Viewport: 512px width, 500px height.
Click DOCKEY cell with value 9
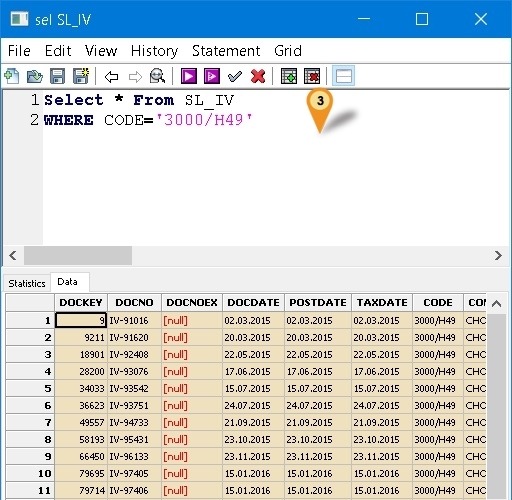pos(81,320)
